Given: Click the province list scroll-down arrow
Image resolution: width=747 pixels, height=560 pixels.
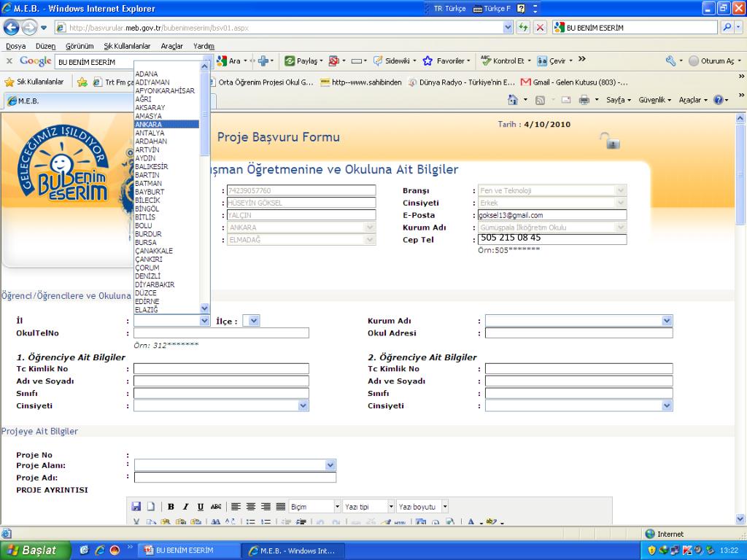Looking at the screenshot, I should coord(204,308).
